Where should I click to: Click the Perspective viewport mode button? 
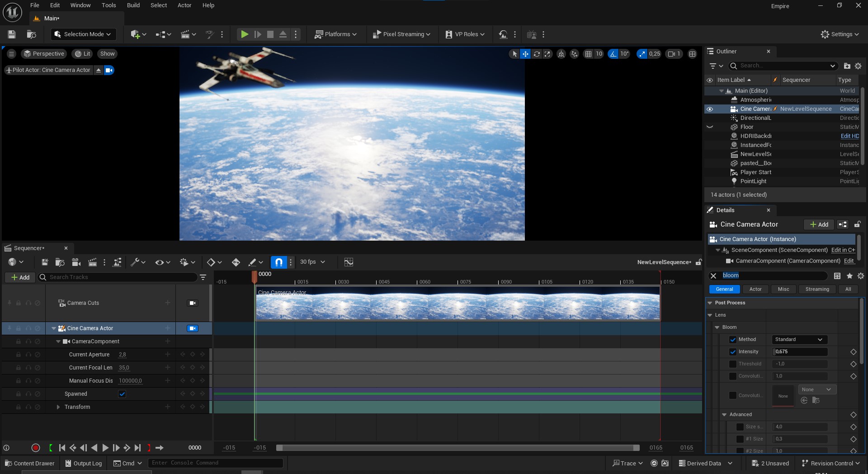tap(44, 54)
